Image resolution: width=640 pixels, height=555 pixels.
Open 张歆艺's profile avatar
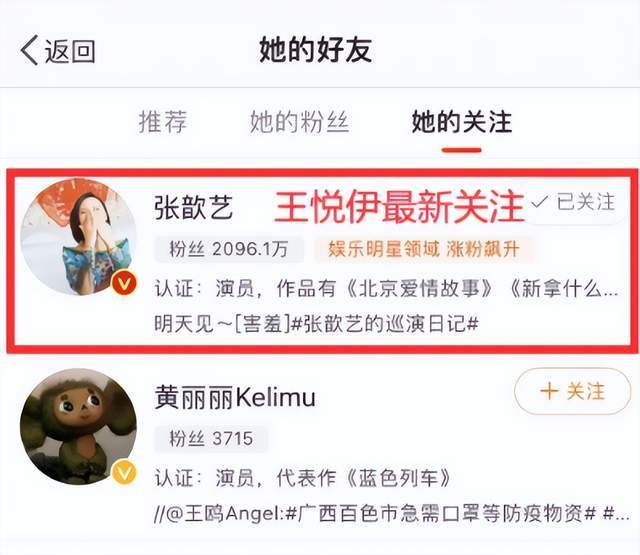click(79, 237)
